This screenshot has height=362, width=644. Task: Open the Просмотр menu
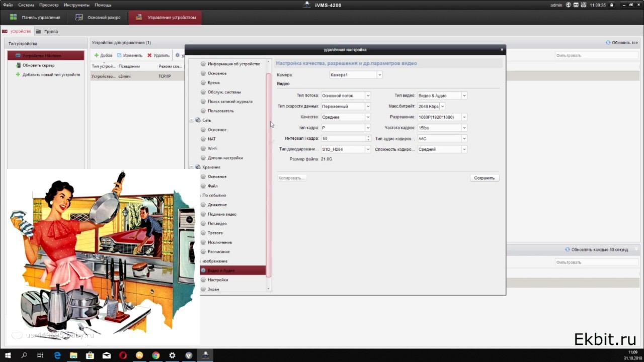49,5
